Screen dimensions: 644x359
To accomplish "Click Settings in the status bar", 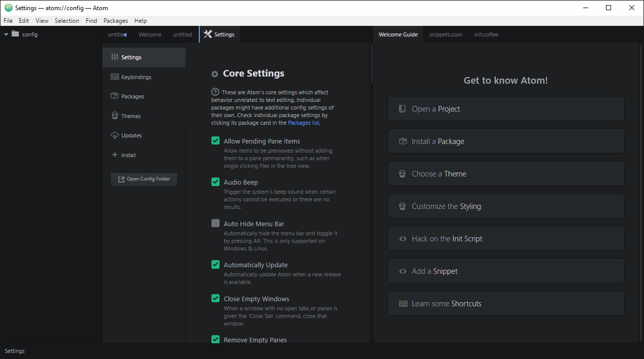I will coord(15,350).
